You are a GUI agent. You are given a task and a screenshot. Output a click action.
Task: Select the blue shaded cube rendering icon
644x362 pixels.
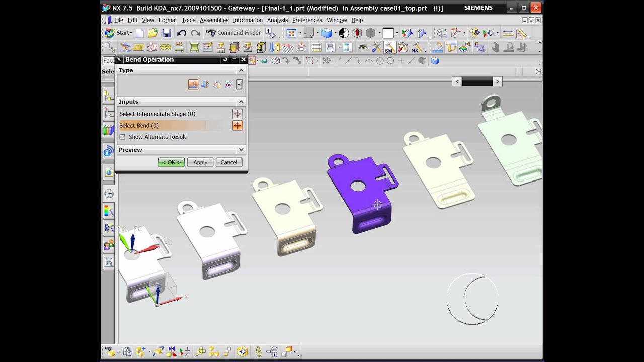pos(327,33)
